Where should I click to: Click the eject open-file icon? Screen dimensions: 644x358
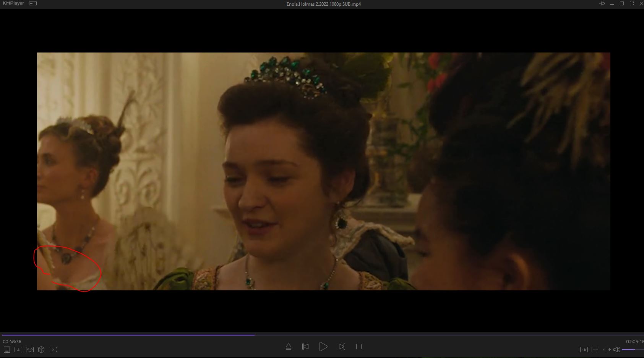pos(289,347)
